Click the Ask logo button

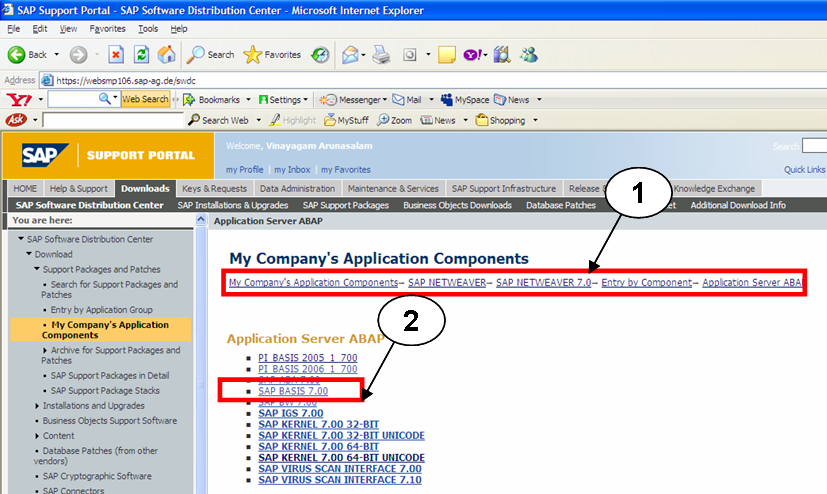tap(16, 120)
